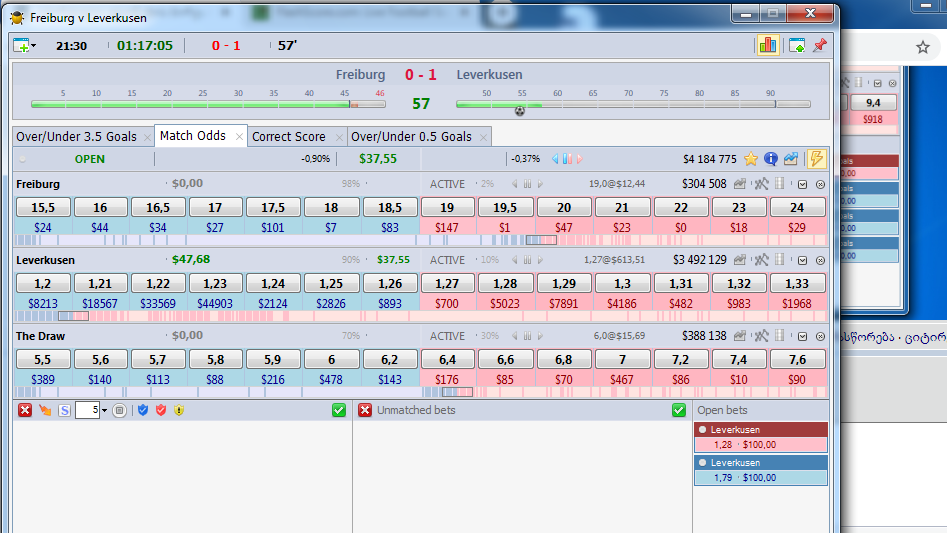
Task: Lay The Draw at odds 6,4
Action: 447,360
